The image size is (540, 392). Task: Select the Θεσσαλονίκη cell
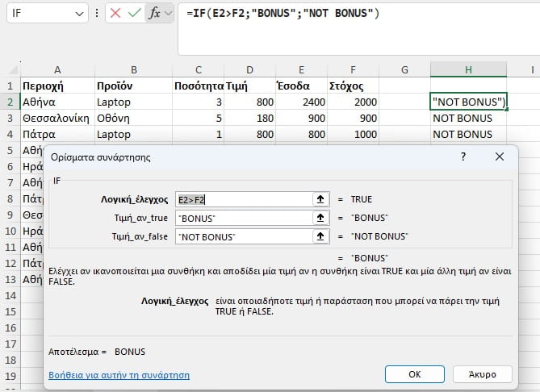click(57, 118)
